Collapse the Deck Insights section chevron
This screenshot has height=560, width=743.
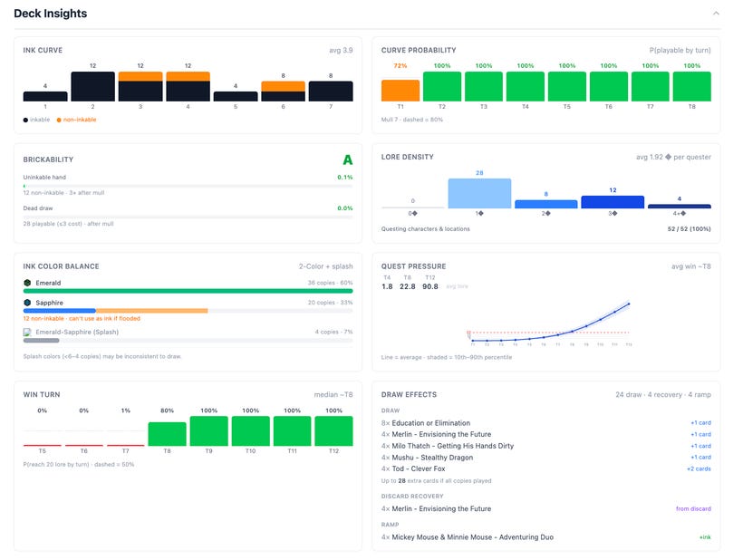coord(716,14)
